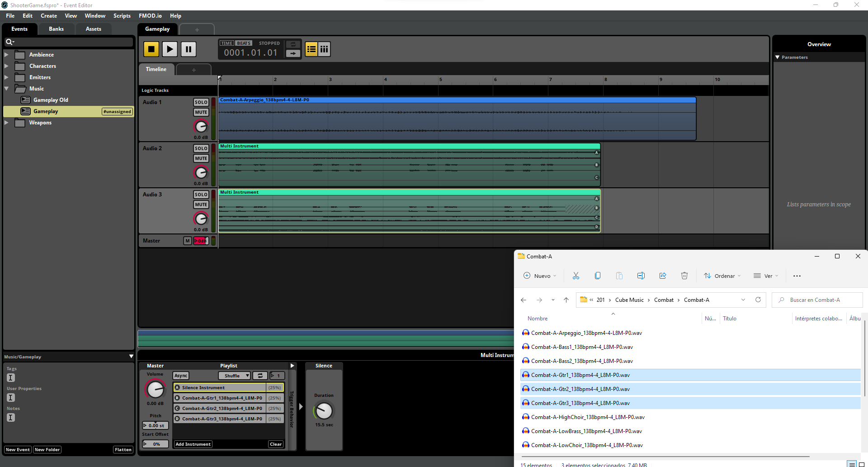Expand the Emitters folder
This screenshot has width=868, height=467.
tap(6, 77)
